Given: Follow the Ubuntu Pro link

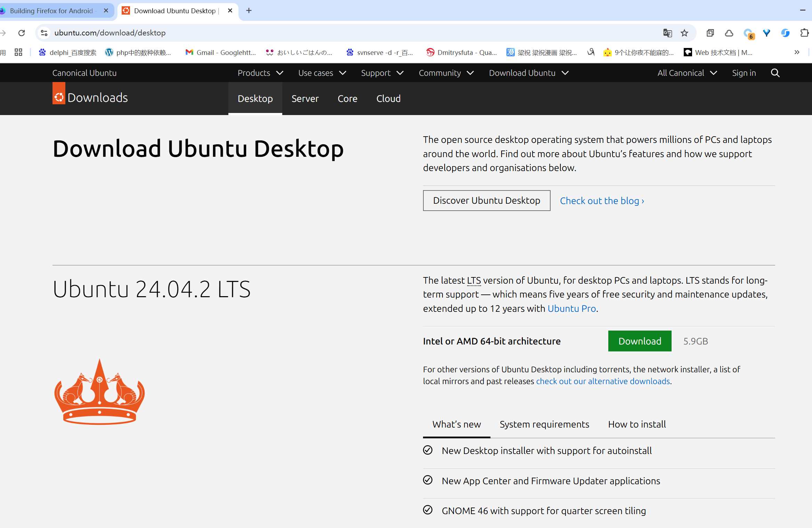Looking at the screenshot, I should (572, 309).
